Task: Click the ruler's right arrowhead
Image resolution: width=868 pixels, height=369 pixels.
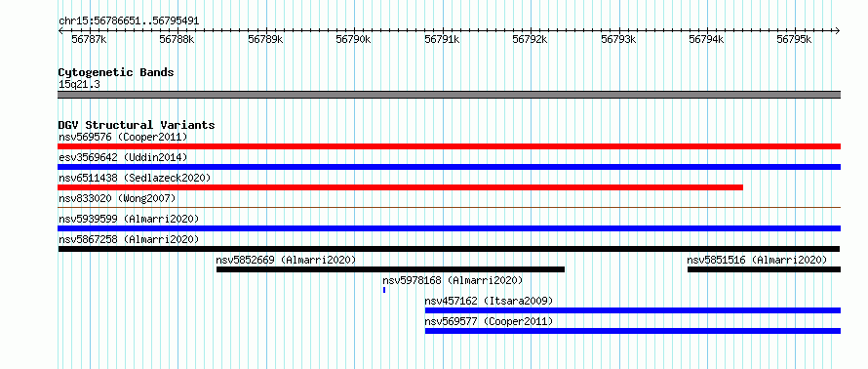Action: pyautogui.click(x=838, y=31)
